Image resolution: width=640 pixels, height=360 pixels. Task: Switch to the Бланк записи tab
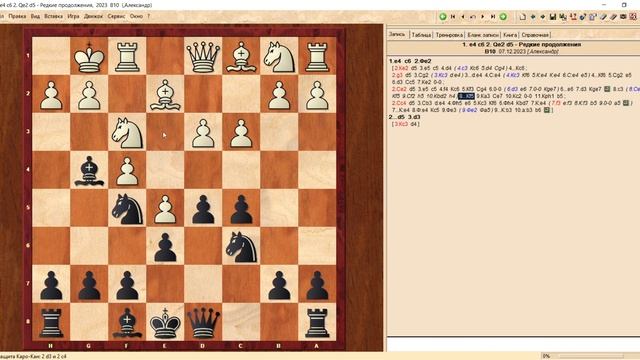pos(483,35)
